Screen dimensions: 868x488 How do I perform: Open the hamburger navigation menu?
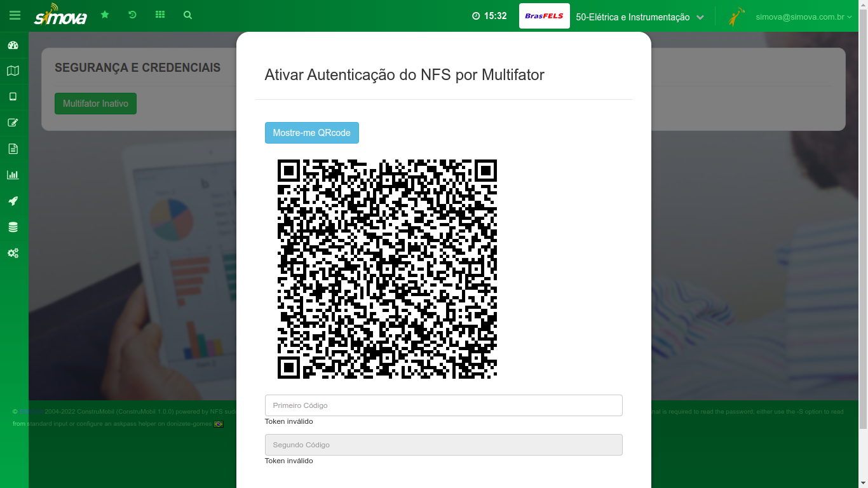[x=15, y=15]
